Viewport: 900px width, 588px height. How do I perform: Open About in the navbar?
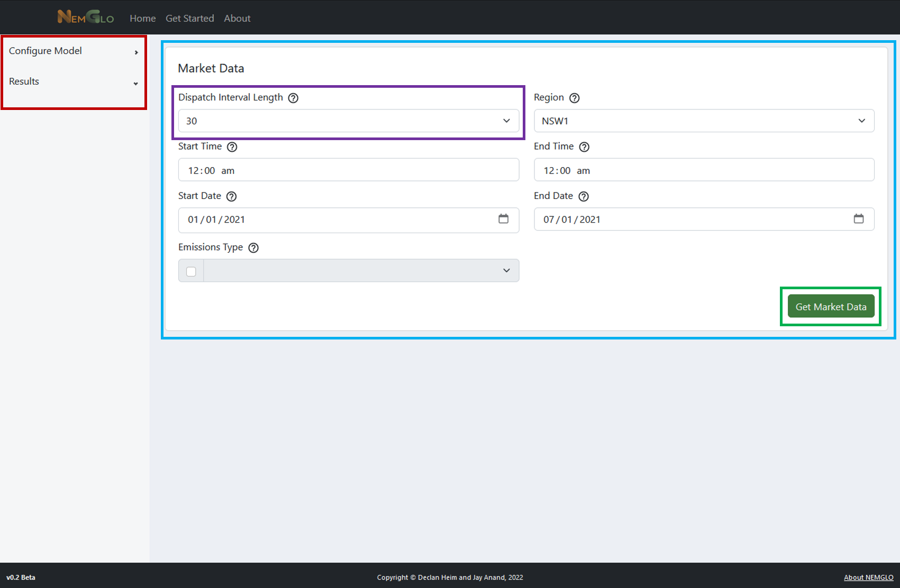point(237,18)
